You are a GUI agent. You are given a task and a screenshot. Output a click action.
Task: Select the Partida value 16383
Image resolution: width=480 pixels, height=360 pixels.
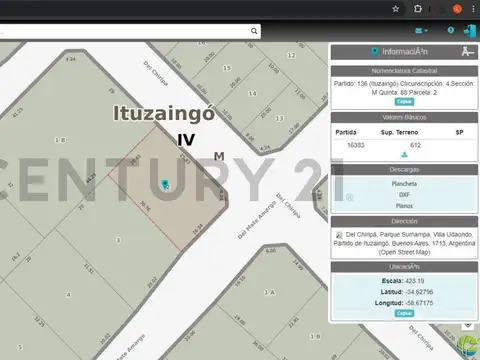tap(356, 145)
